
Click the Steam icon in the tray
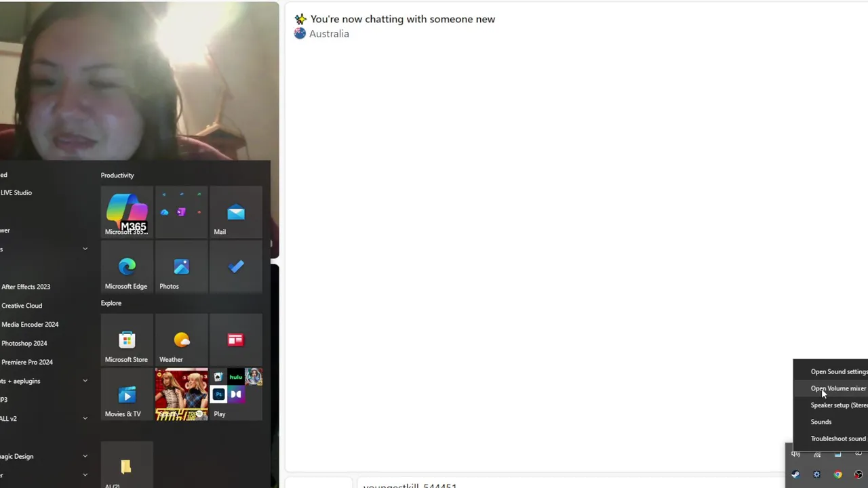[x=795, y=474]
